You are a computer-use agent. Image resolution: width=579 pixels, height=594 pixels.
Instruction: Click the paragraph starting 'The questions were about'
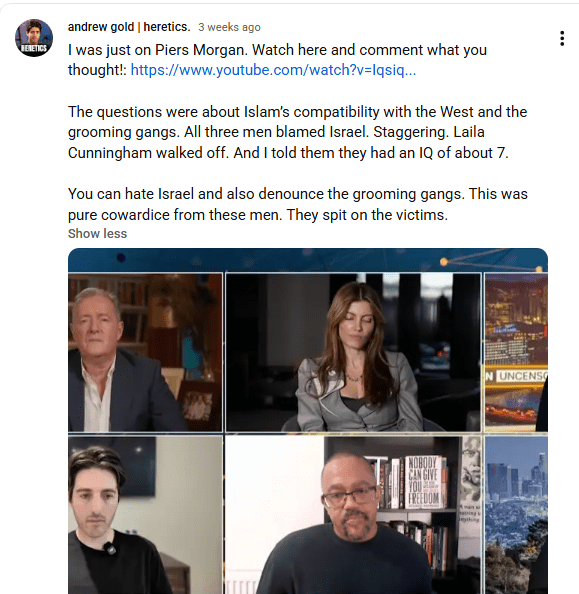297,132
